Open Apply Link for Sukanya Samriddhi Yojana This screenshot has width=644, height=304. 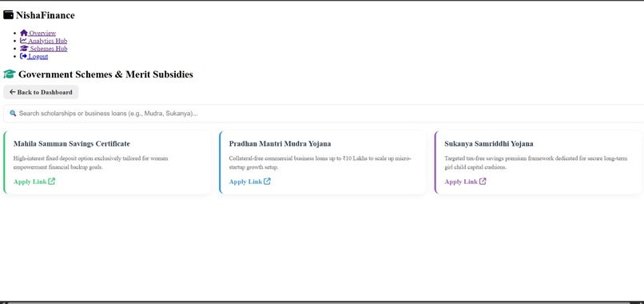[465, 182]
